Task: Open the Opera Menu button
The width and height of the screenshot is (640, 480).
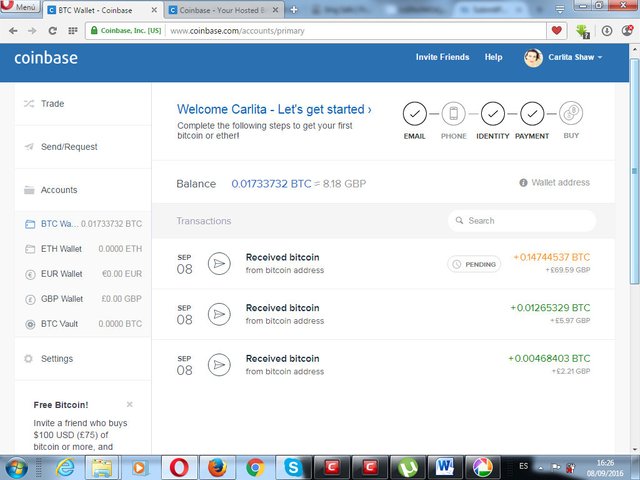Action: click(20, 7)
